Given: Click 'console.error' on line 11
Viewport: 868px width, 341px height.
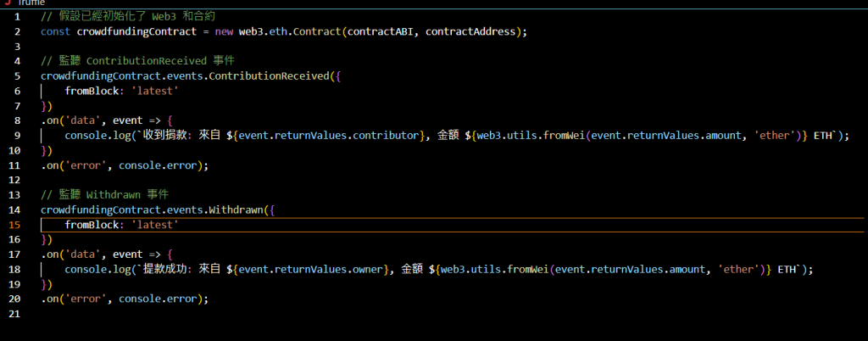Looking at the screenshot, I should pyautogui.click(x=158, y=165).
